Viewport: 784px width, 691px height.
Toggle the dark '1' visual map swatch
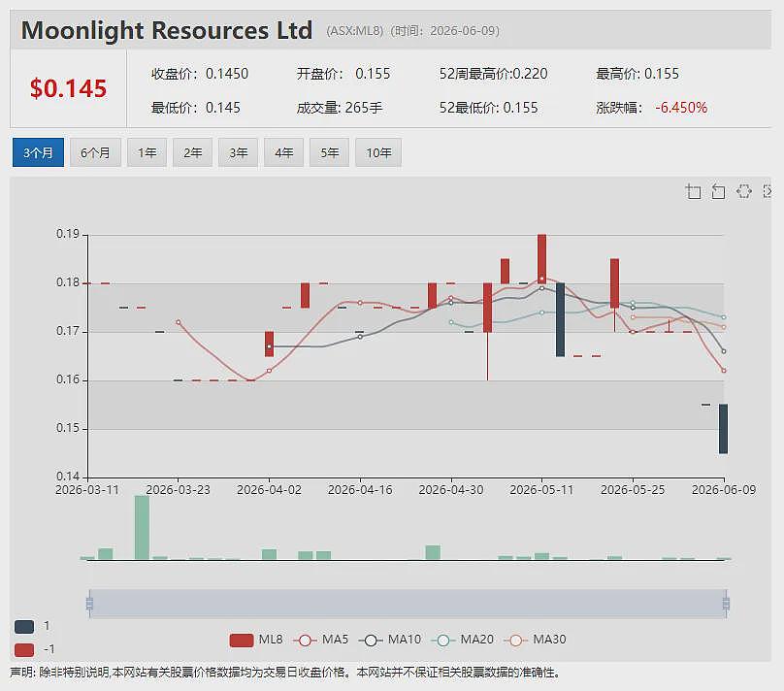24,627
